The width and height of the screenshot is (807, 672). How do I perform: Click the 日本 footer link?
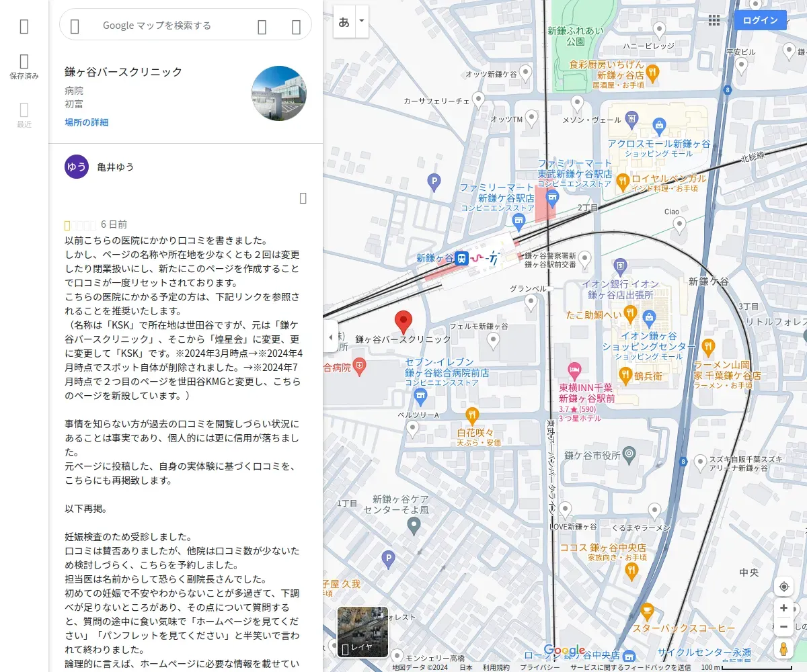(466, 667)
